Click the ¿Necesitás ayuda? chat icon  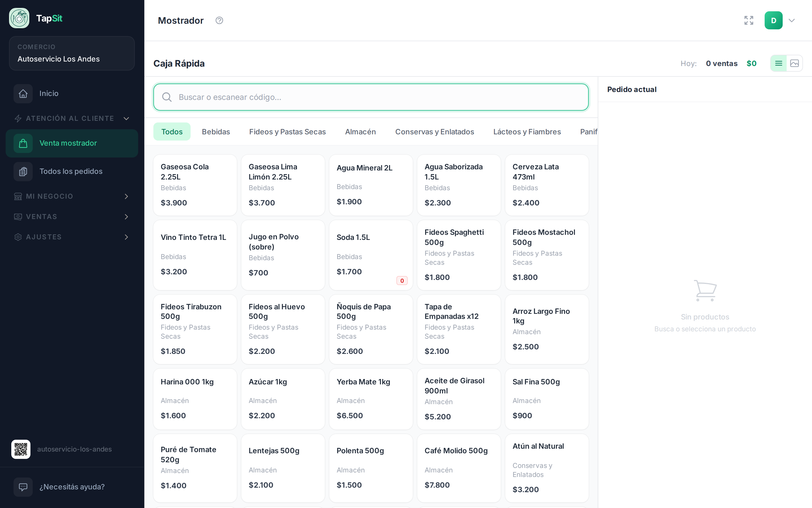click(x=23, y=487)
